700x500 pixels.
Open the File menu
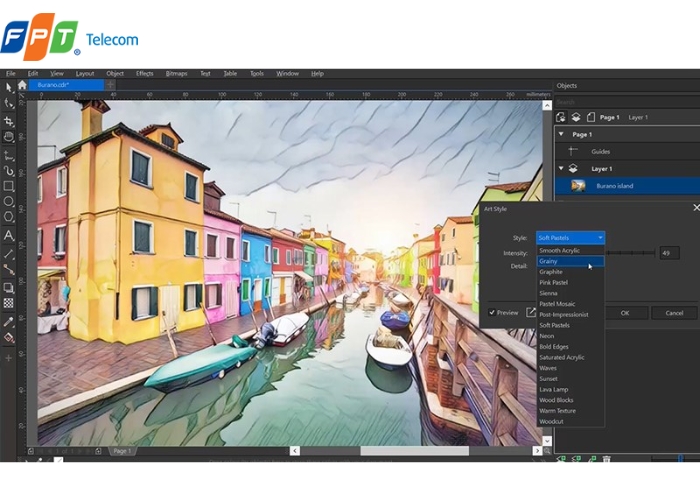click(x=10, y=73)
